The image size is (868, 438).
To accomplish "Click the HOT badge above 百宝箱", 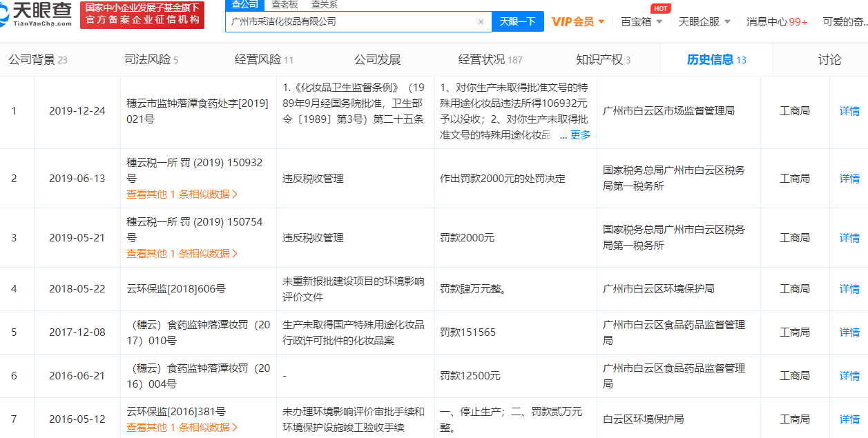I will (x=660, y=8).
